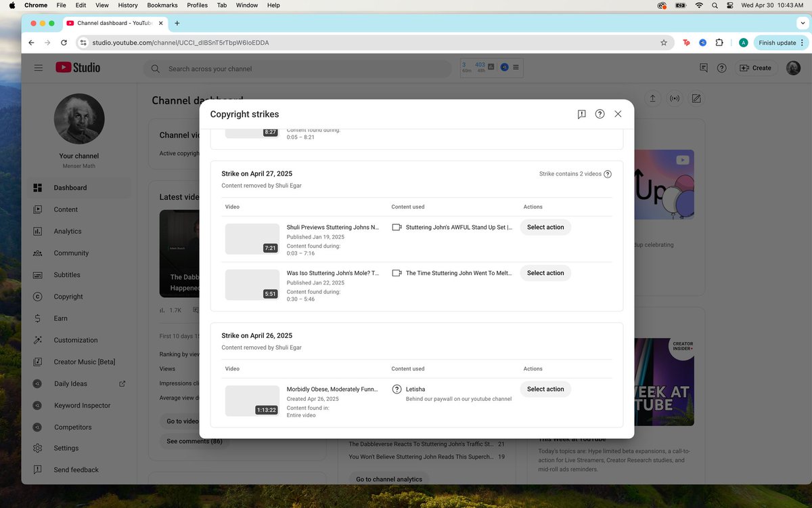
Task: Click the Chrome address bar URL
Action: (181, 43)
